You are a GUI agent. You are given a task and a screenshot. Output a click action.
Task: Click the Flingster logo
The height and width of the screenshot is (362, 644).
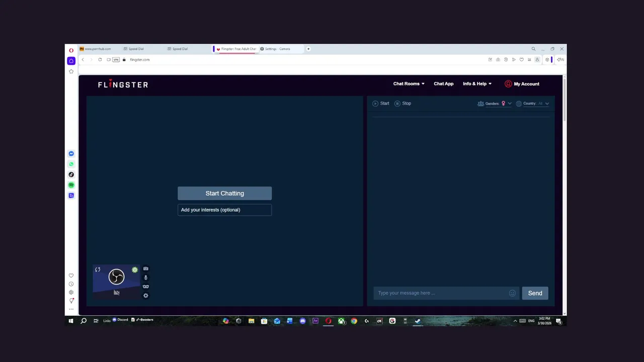[x=123, y=84]
